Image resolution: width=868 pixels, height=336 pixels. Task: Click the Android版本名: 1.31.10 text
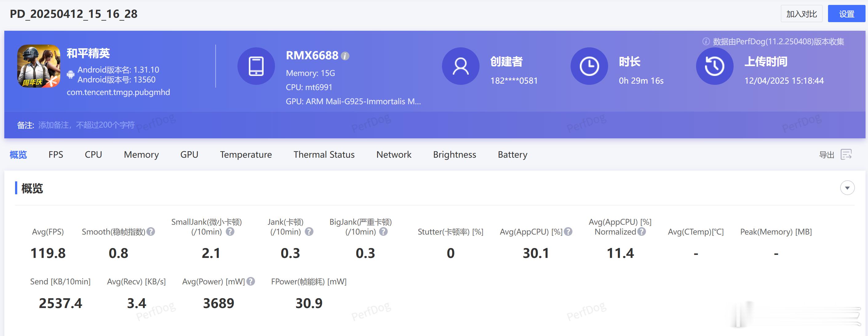(x=118, y=70)
